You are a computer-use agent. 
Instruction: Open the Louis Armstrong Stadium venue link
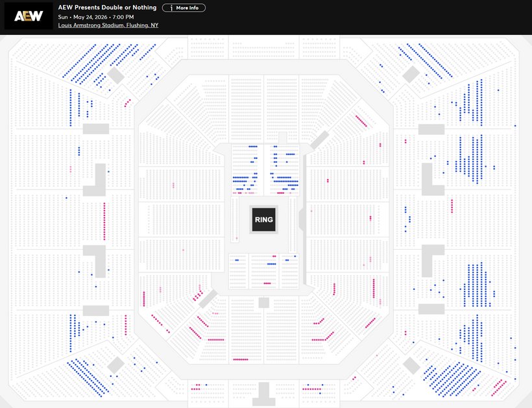[108, 25]
